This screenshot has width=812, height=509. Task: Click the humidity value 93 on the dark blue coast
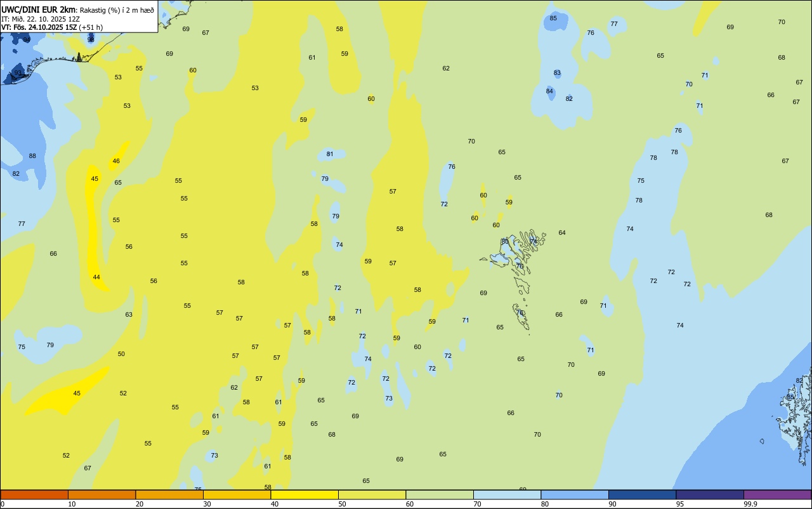pyautogui.click(x=18, y=73)
